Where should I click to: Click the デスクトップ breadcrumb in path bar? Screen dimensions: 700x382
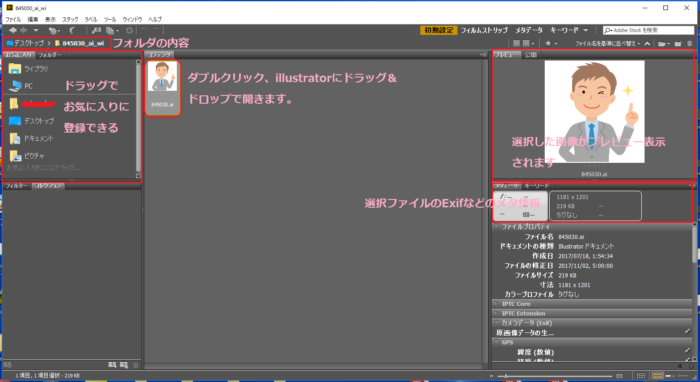[25, 43]
